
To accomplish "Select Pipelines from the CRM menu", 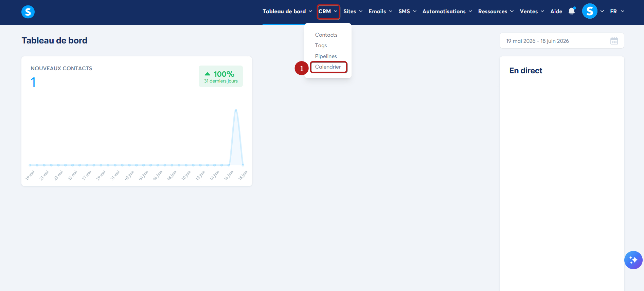I will pyautogui.click(x=326, y=56).
